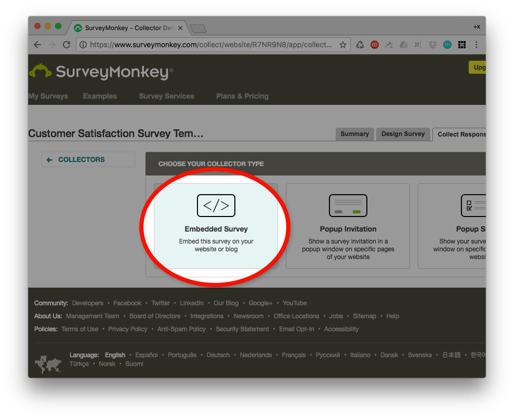This screenshot has height=420, width=516.
Task: Click the Popup Survey checklist icon
Action: pos(473,206)
